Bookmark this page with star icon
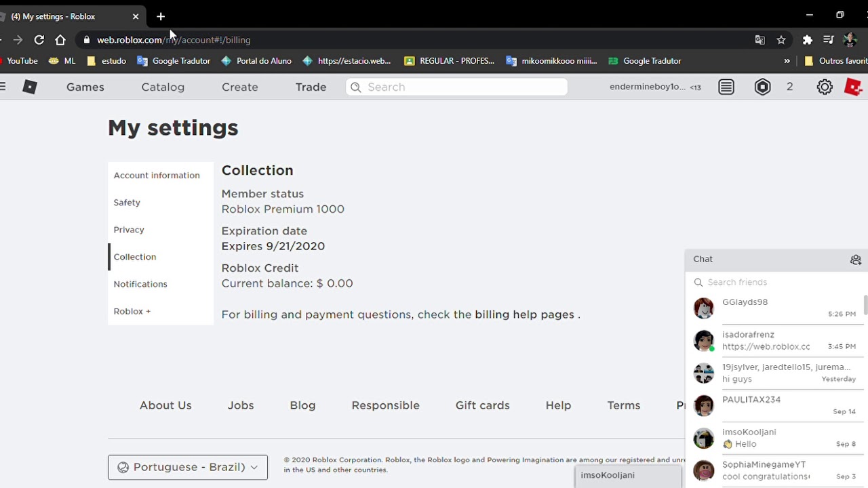 (x=781, y=40)
